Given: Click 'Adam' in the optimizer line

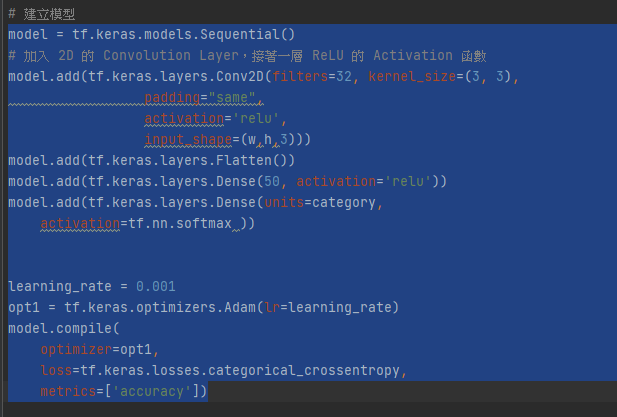Looking at the screenshot, I should point(240,307).
